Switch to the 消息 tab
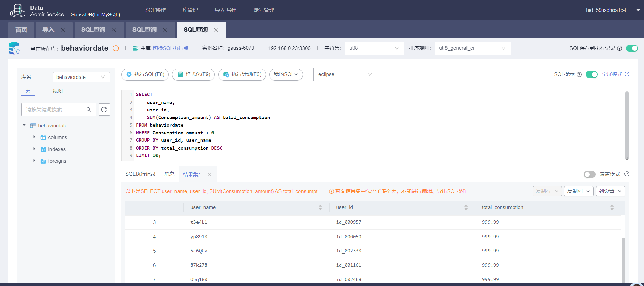Image resolution: width=644 pixels, height=286 pixels. 169,174
